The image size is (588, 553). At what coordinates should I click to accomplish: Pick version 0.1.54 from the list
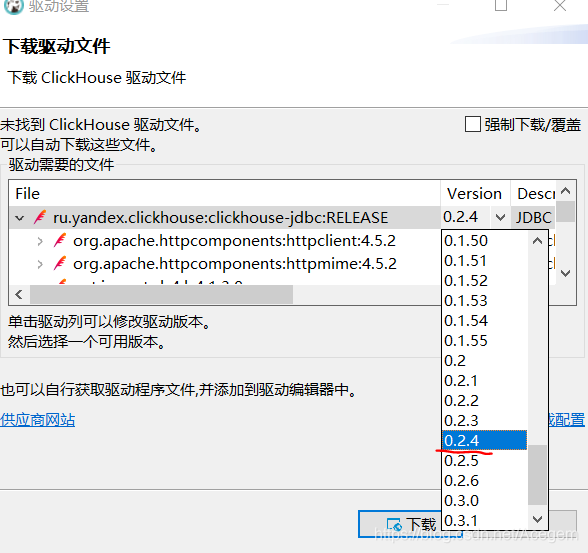tap(484, 321)
